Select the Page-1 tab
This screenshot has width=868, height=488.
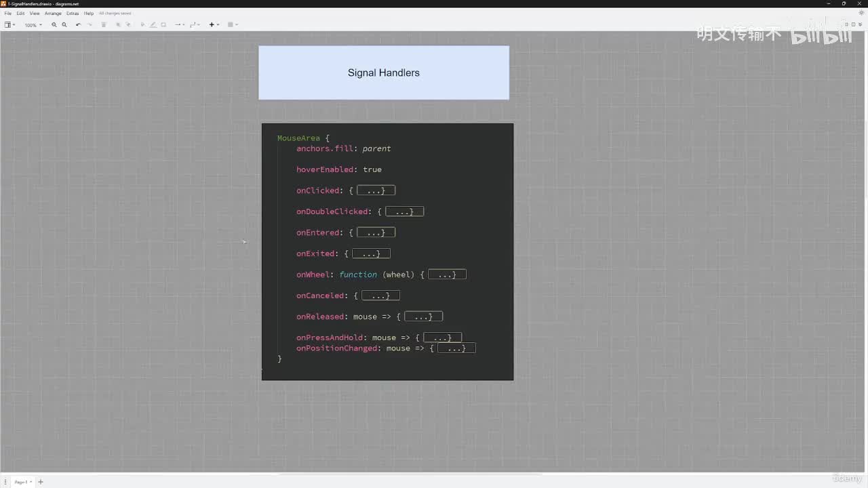pos(22,482)
